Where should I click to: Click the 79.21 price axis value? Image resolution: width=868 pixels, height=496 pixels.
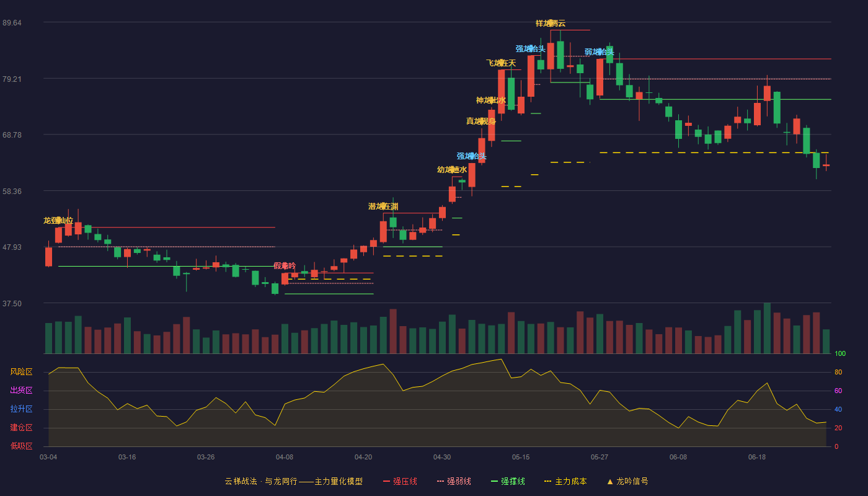coord(12,79)
